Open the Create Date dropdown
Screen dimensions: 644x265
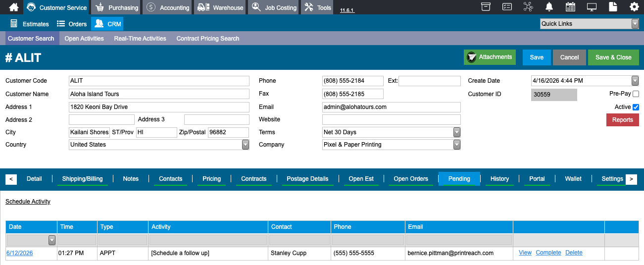(x=635, y=81)
